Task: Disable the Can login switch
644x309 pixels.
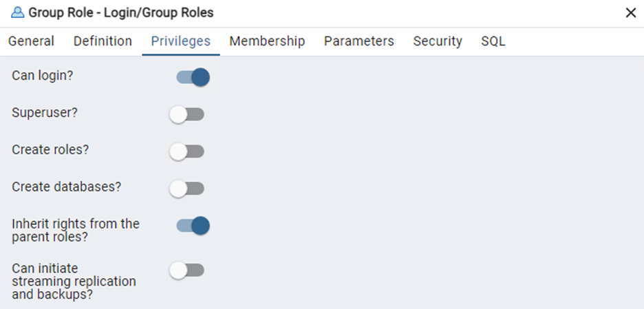Action: tap(192, 77)
